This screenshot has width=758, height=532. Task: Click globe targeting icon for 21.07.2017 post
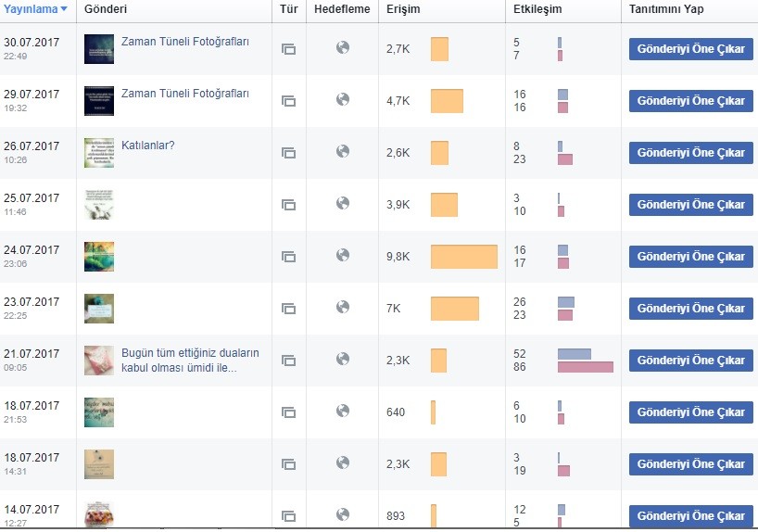pos(343,359)
